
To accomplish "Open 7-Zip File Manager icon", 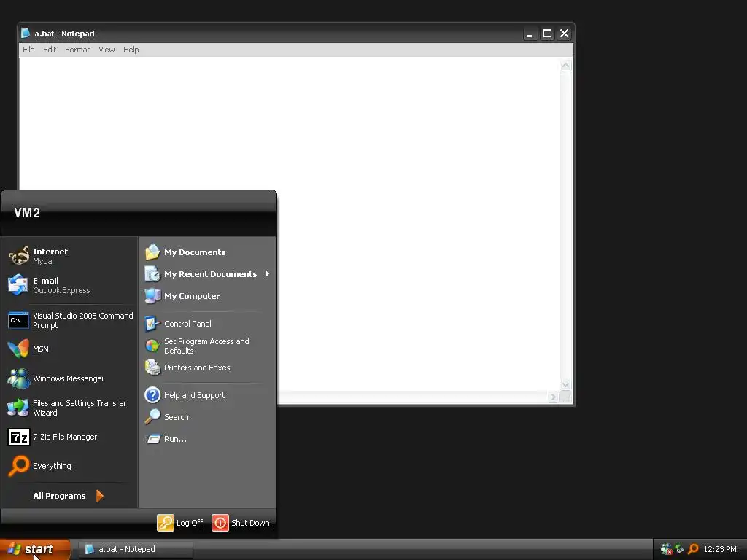I will pos(18,437).
